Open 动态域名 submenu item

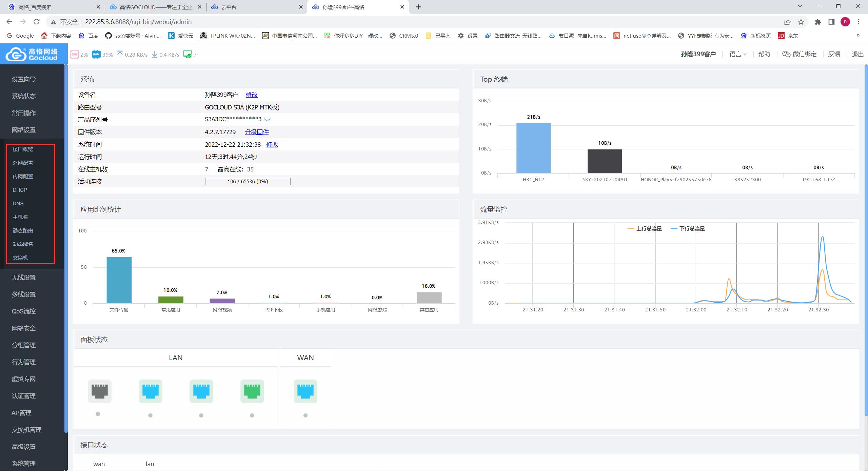coord(23,244)
